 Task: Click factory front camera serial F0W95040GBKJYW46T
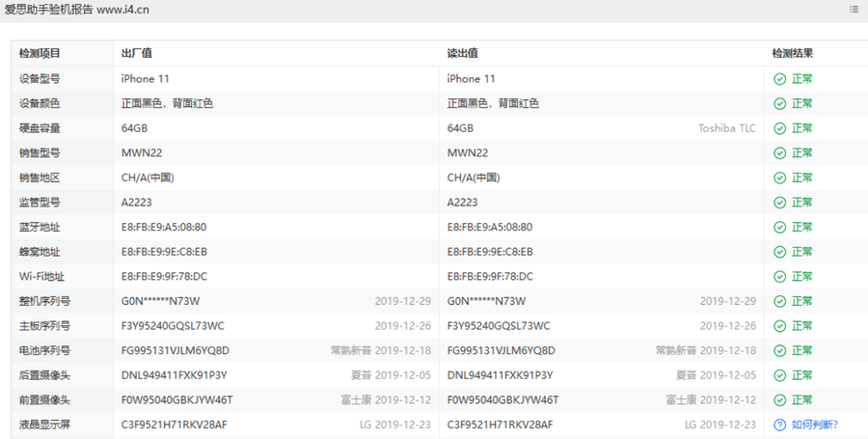[177, 399]
